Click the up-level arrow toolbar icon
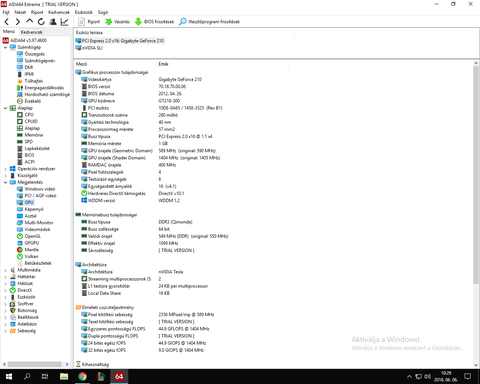Image resolution: width=480 pixels, height=384 pixels. click(29, 21)
